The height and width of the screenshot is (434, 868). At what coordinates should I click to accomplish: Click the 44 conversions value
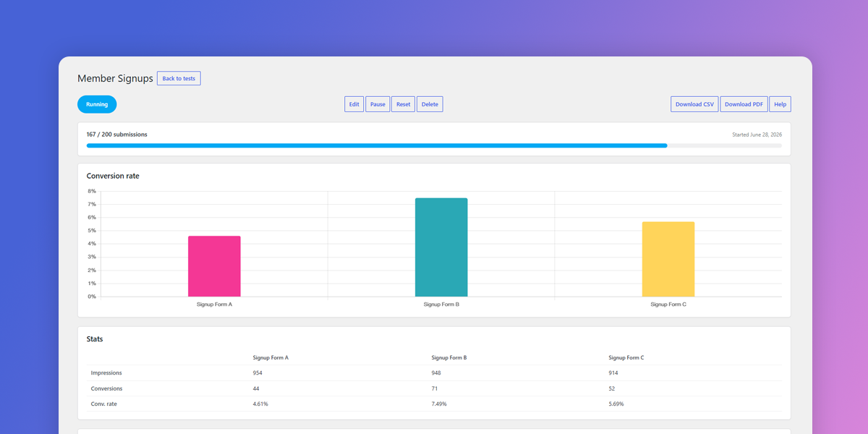pos(256,388)
